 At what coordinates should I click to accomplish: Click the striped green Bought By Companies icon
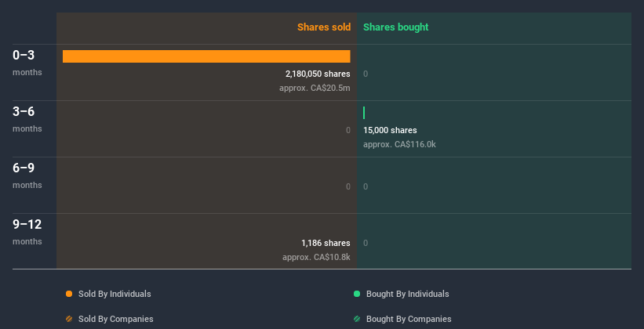point(357,319)
